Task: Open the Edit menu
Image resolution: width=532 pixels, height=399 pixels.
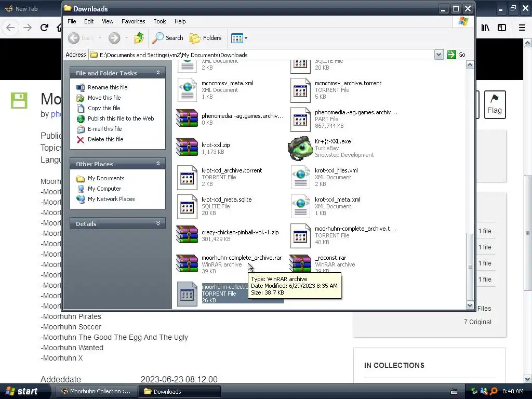Action: [89, 21]
